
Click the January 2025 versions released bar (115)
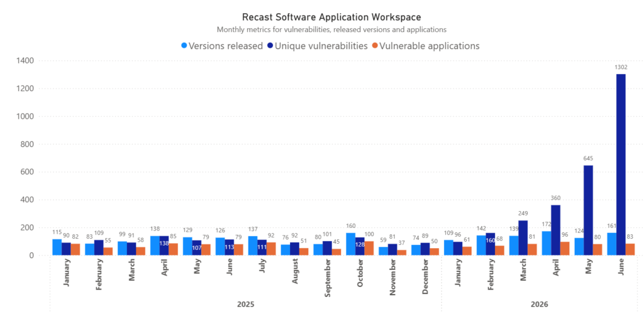coord(57,247)
